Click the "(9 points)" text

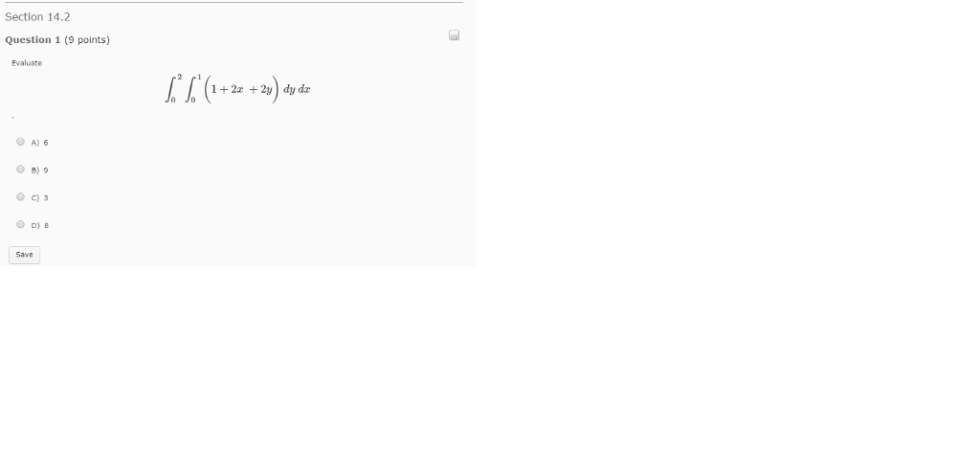click(87, 40)
